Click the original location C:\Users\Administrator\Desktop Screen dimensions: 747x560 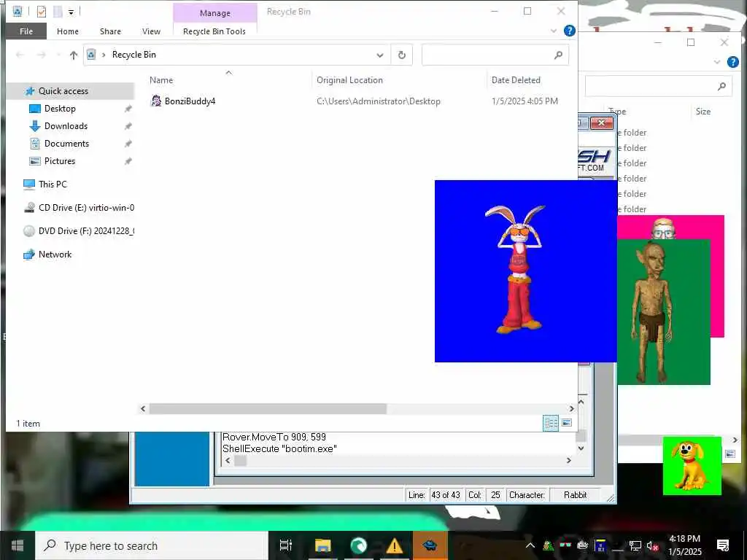click(x=379, y=101)
